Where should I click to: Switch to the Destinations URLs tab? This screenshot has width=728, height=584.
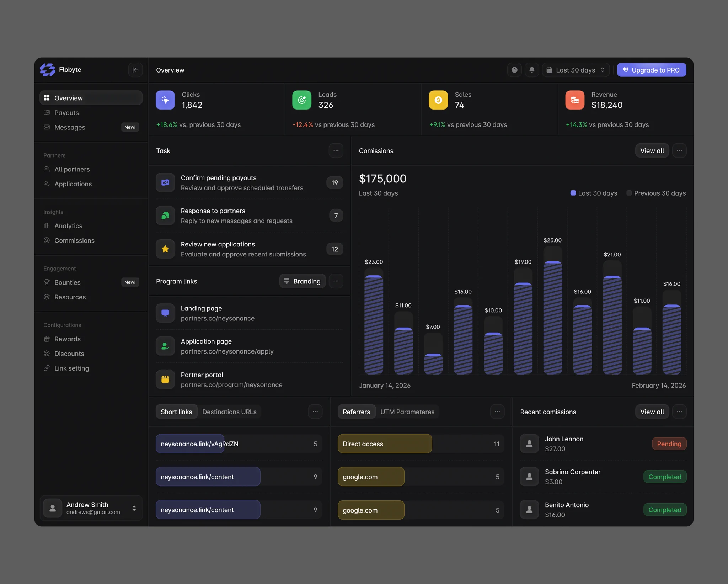coord(229,412)
